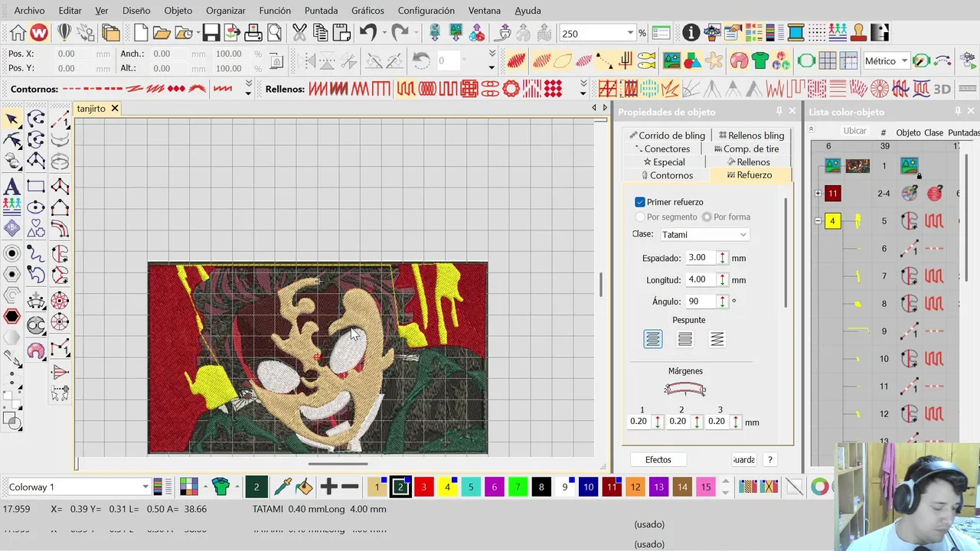Select the Por segmento radio button
980x551 pixels.
coord(640,217)
